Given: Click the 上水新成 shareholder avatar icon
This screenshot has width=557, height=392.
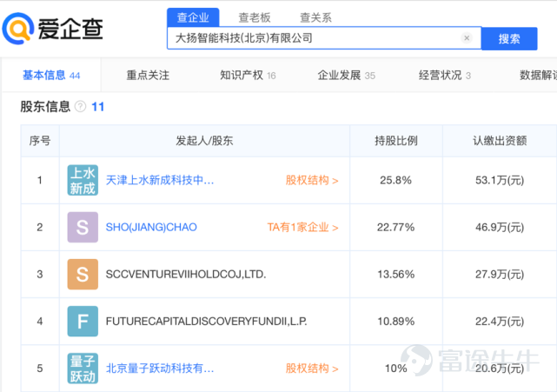Looking at the screenshot, I should pyautogui.click(x=83, y=180).
